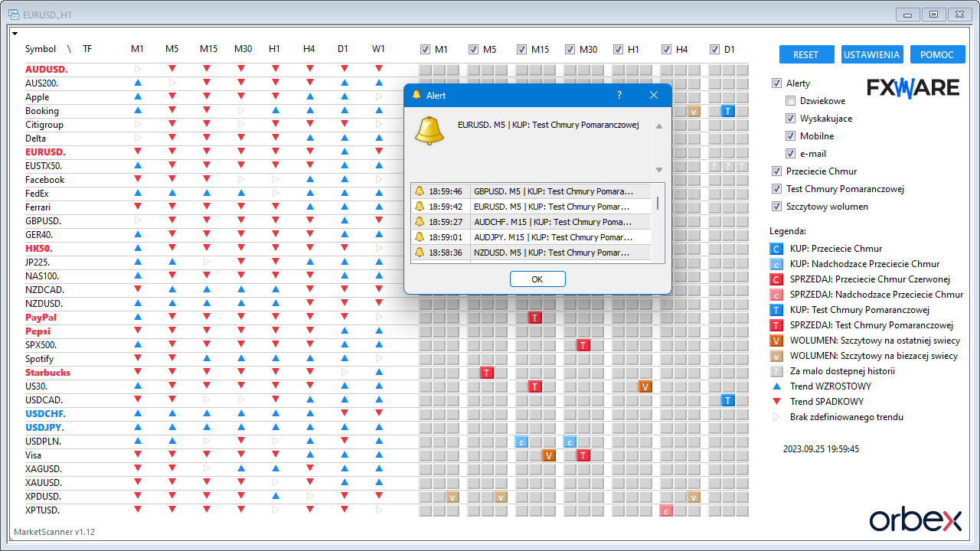Viewport: 980px width, 551px height.
Task: Select the Starbucks symbol name
Action: point(47,373)
